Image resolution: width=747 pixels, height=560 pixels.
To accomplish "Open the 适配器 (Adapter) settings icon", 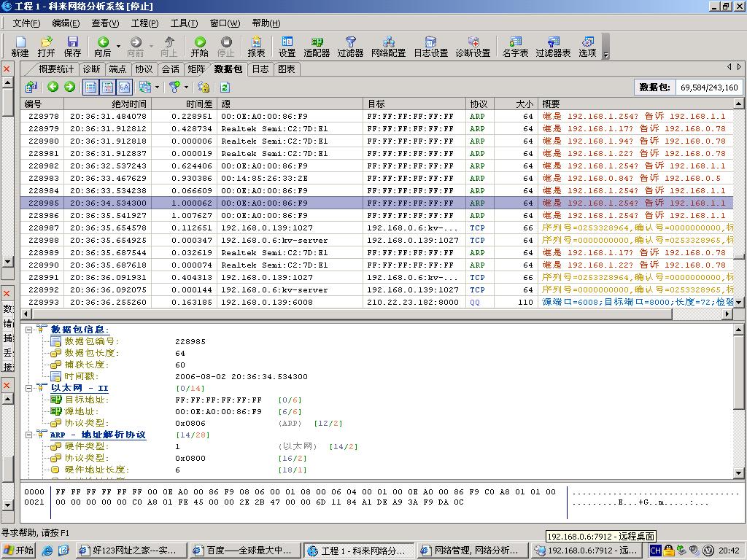I will 317,47.
